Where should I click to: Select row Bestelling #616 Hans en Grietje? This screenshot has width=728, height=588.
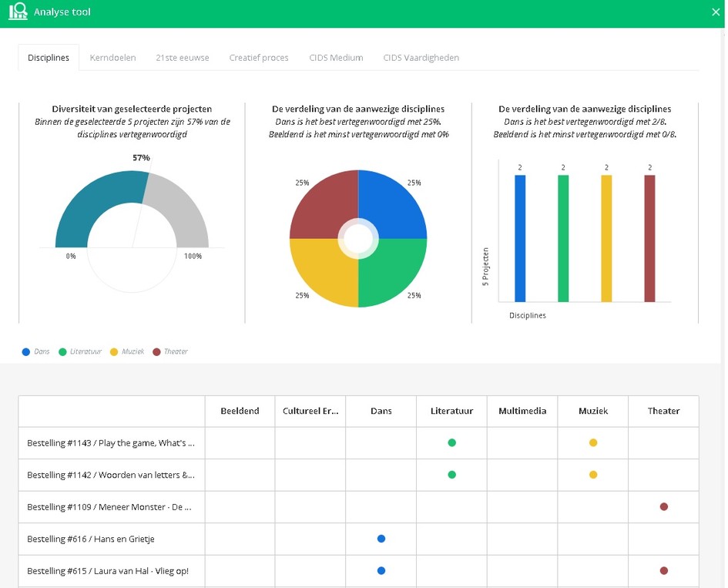[358, 539]
